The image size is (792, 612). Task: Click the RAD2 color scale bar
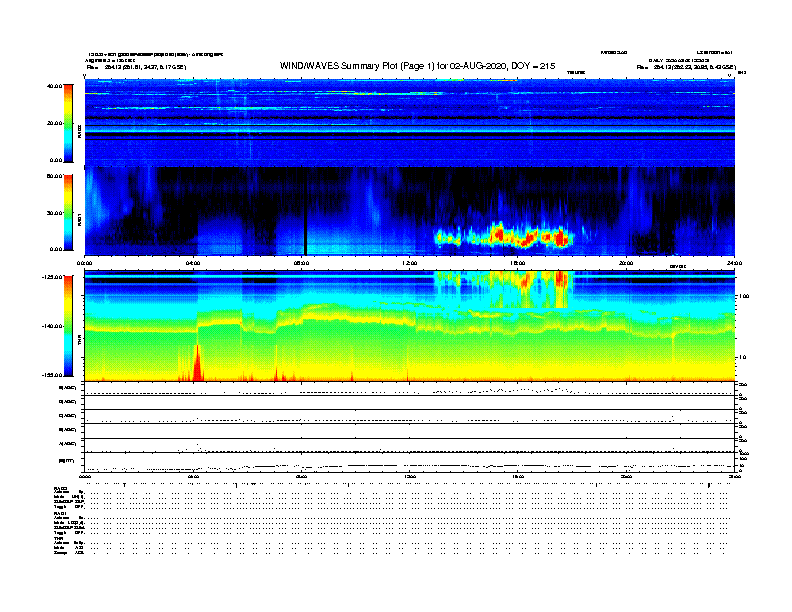(68, 123)
